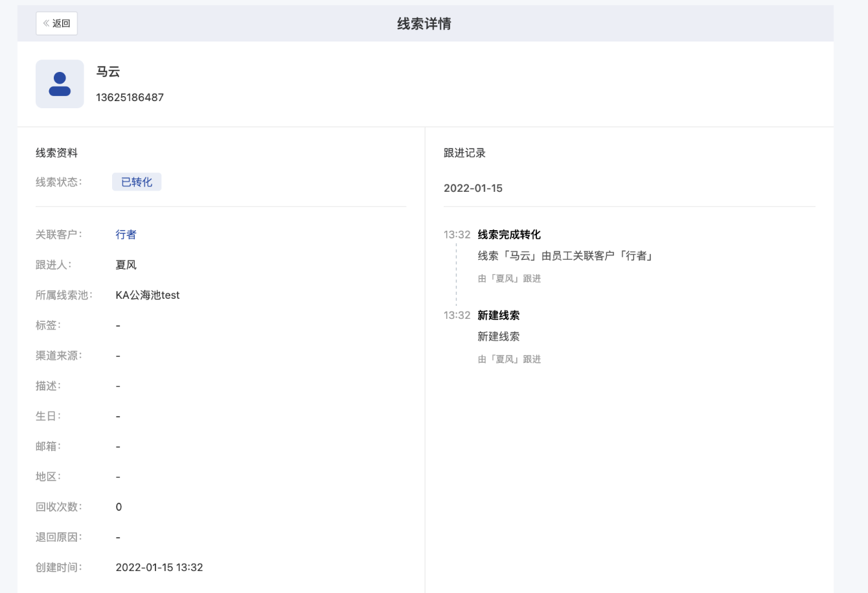Screen dimensions: 868x593
Task: Click the 跟进记录 section heading
Action: coord(464,153)
